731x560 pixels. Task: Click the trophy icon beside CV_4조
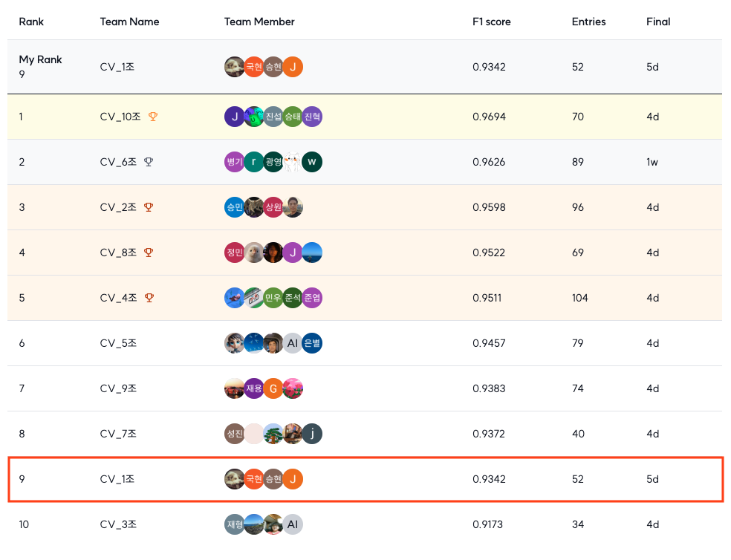coord(149,298)
